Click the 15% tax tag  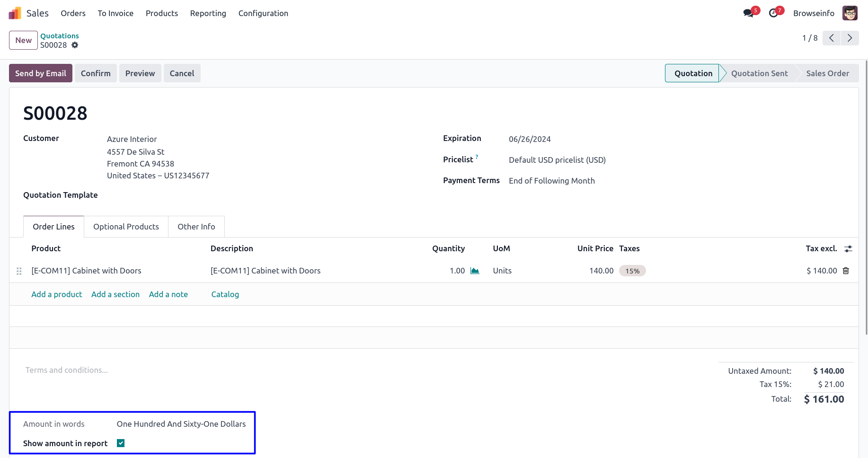[x=632, y=271]
